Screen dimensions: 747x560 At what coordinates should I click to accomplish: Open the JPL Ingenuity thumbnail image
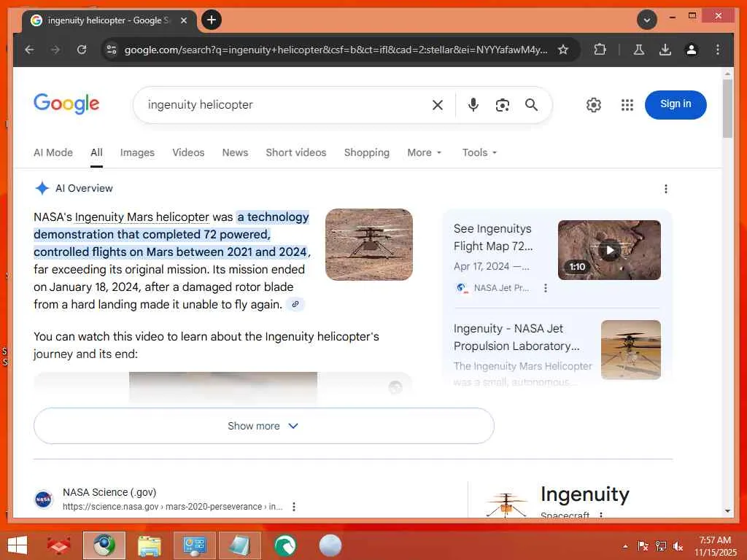631,349
